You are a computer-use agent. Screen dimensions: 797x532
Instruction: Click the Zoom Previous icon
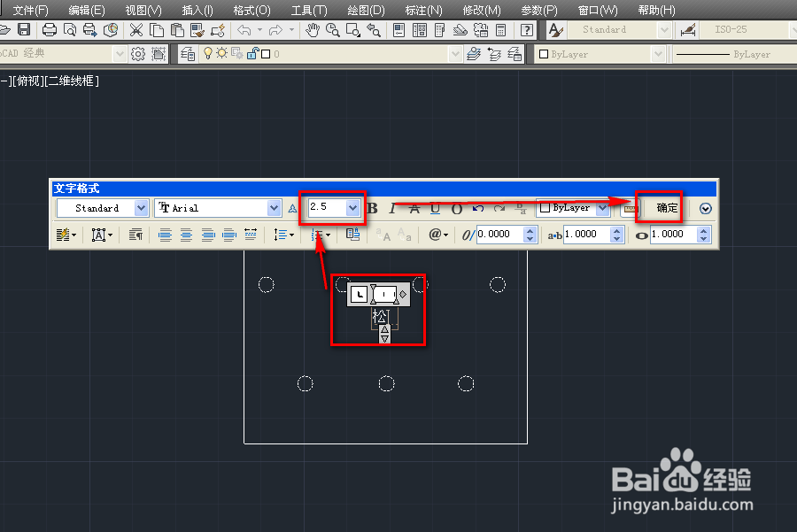(374, 30)
